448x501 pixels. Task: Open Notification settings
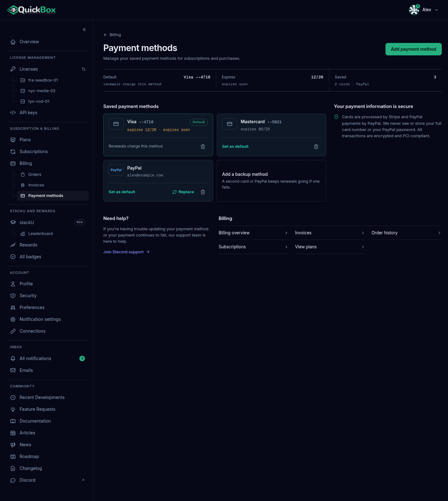tap(47, 319)
